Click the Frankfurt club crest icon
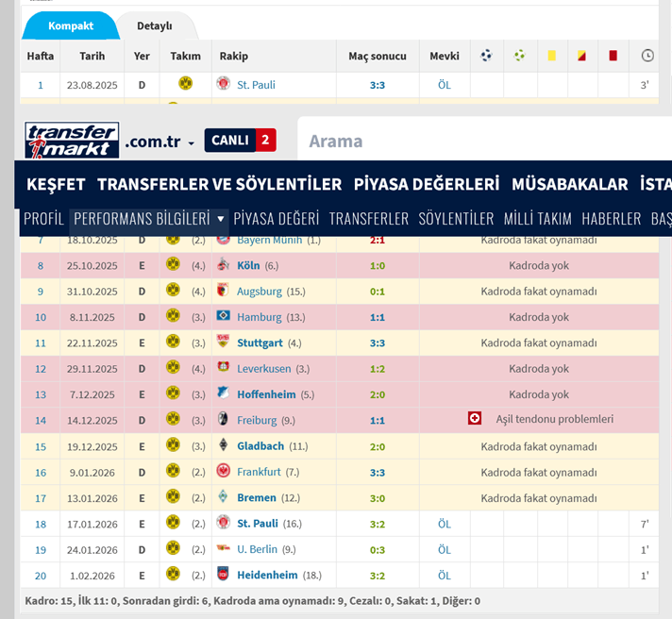The height and width of the screenshot is (619, 672). tap(224, 472)
